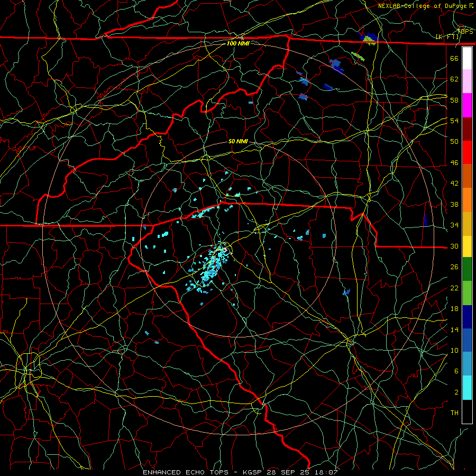The height and width of the screenshot is (476, 476).
Task: Click the 46 value on the scale
Action: pyautogui.click(x=454, y=162)
